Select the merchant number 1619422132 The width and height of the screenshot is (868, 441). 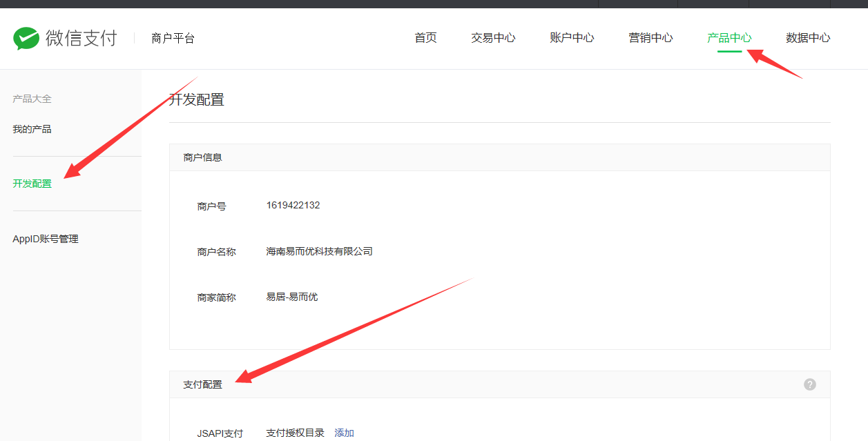[292, 205]
